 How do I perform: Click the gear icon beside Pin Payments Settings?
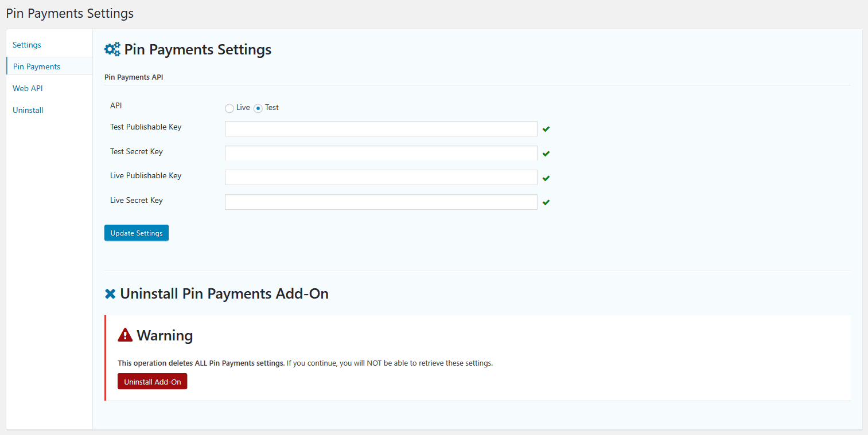112,49
